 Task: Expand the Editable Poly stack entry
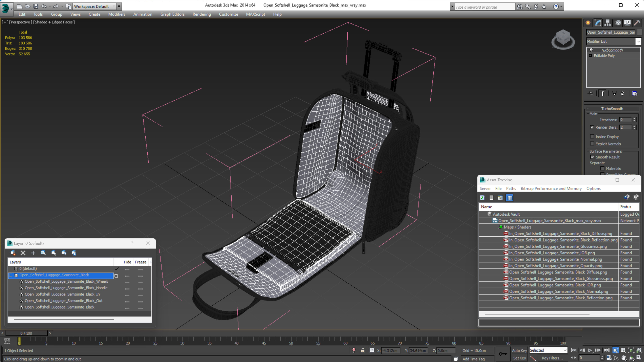click(591, 55)
